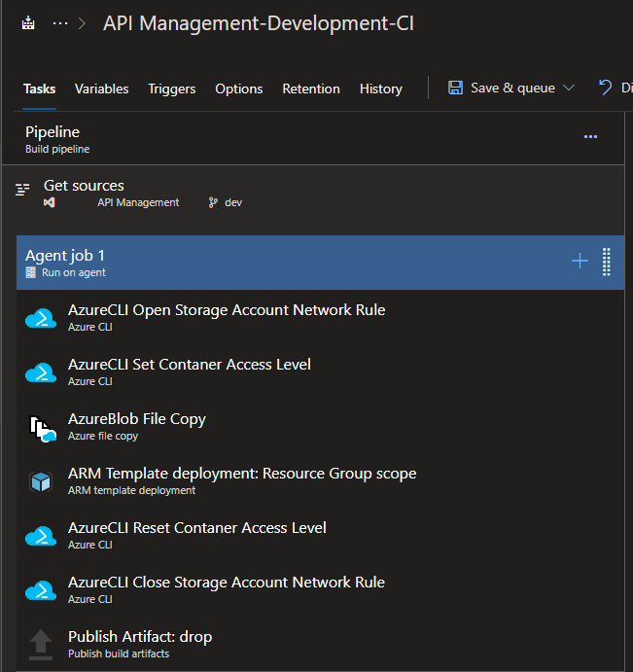Select the Pipeline build pipeline row
633x672 pixels.
313,138
